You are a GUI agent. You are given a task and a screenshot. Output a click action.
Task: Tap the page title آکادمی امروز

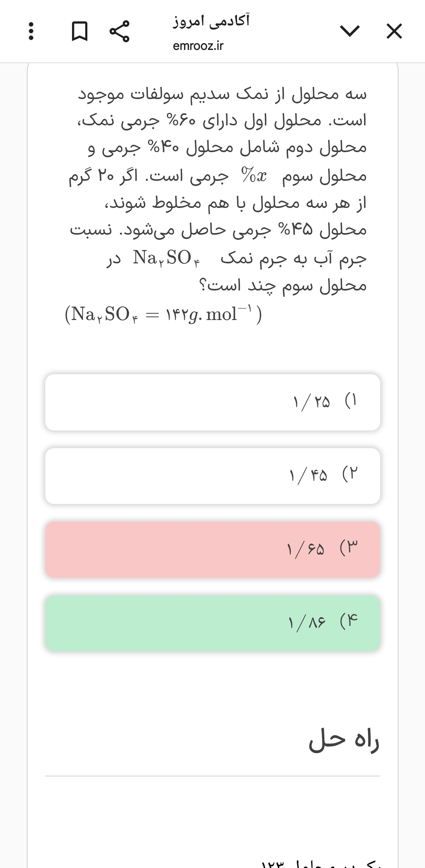[211, 20]
